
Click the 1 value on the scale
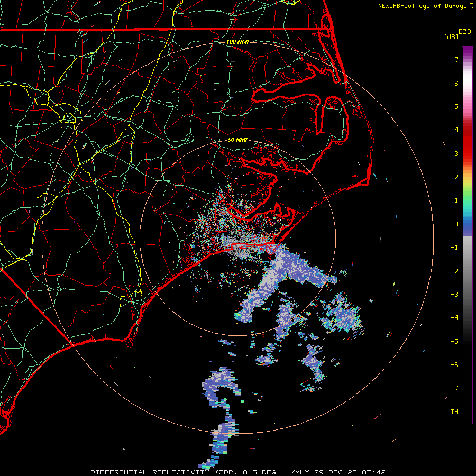click(x=456, y=200)
